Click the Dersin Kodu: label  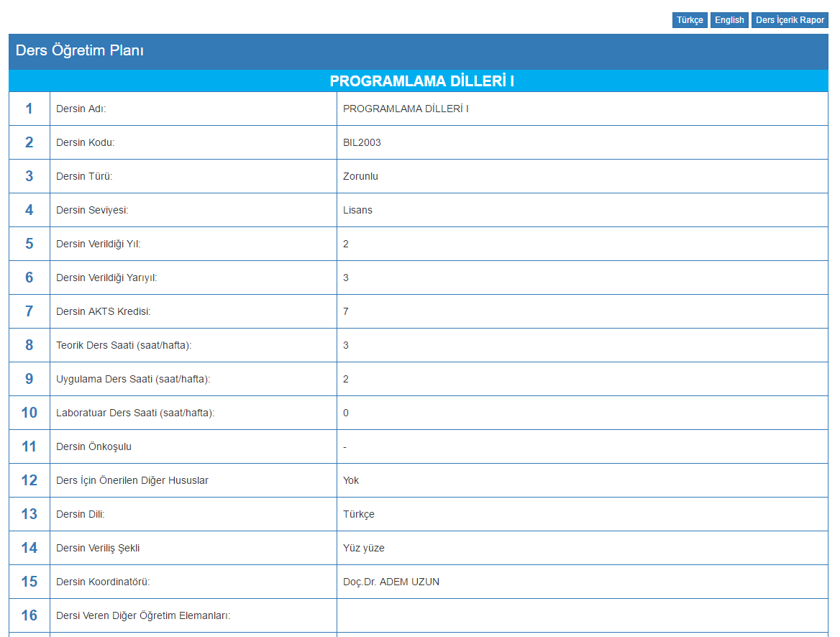pos(85,142)
